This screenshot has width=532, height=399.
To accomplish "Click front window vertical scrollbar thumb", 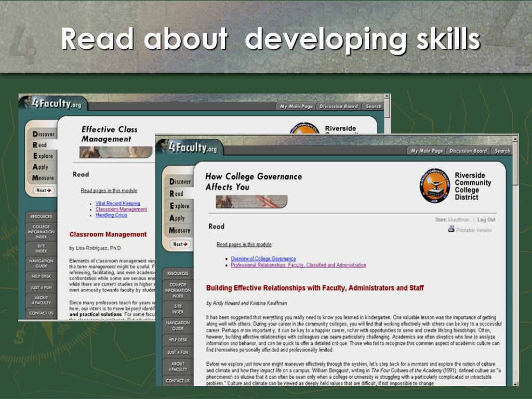I will (515, 164).
